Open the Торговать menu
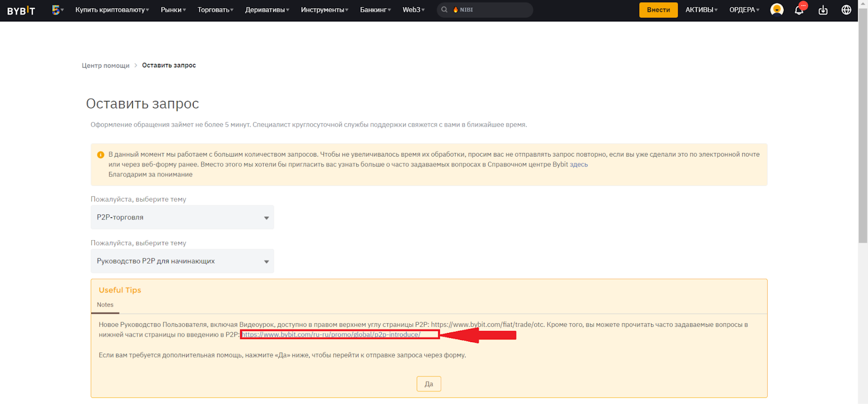 coord(215,10)
